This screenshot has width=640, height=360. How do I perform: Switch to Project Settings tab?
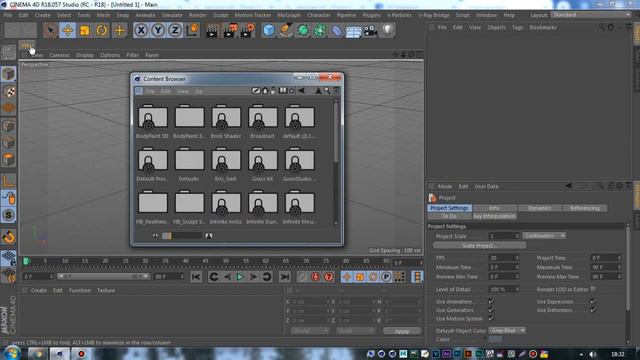click(449, 208)
